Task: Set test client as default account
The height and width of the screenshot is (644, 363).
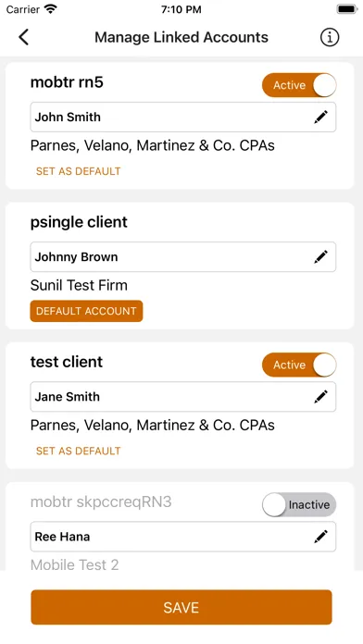Action: pos(78,451)
